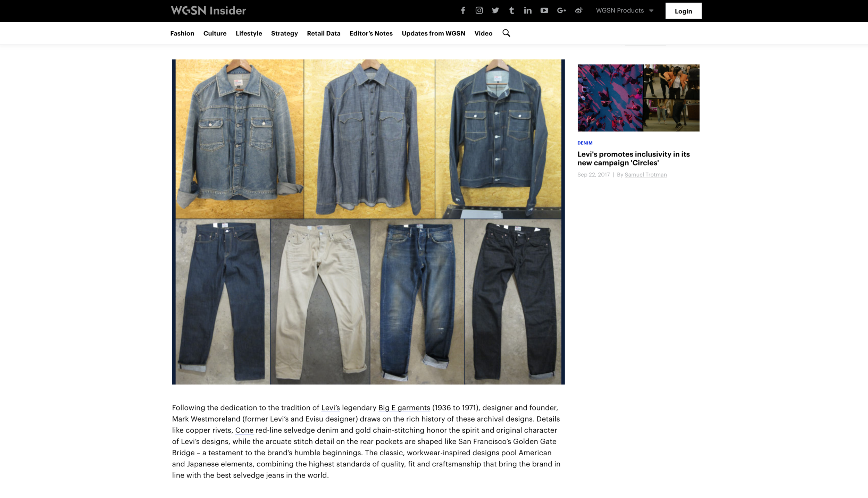Viewport: 868px width, 498px height.
Task: Open the Culture menu
Action: click(215, 33)
